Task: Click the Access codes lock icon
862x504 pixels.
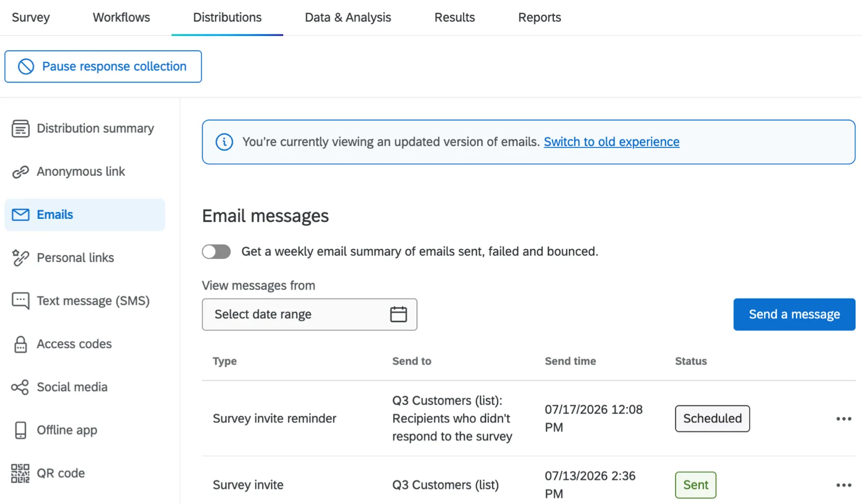Action: point(20,344)
